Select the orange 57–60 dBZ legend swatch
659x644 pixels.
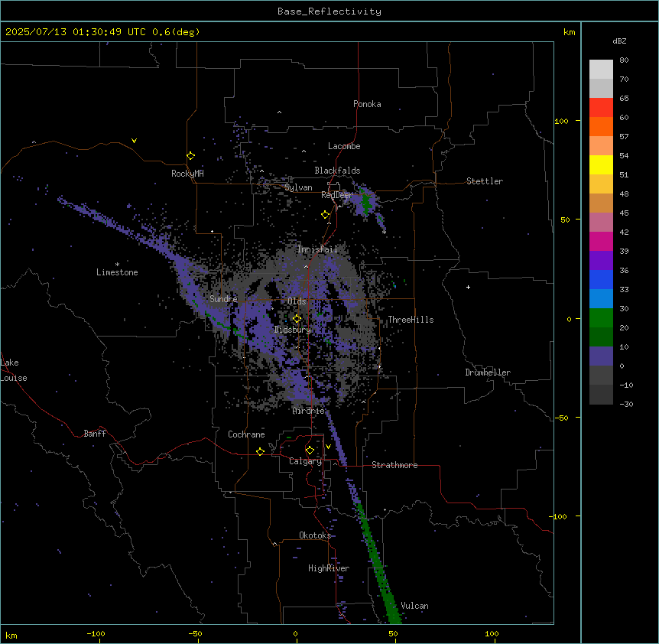tap(601, 126)
